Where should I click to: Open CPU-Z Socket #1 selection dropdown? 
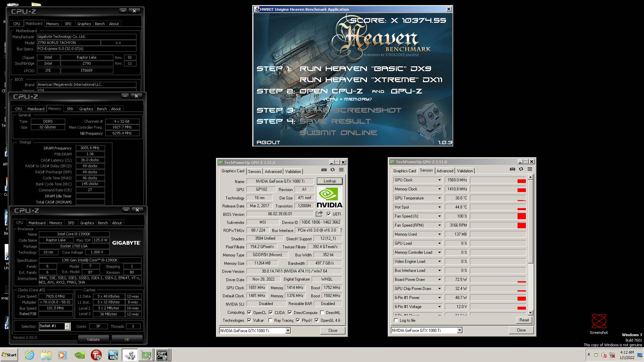(x=67, y=326)
